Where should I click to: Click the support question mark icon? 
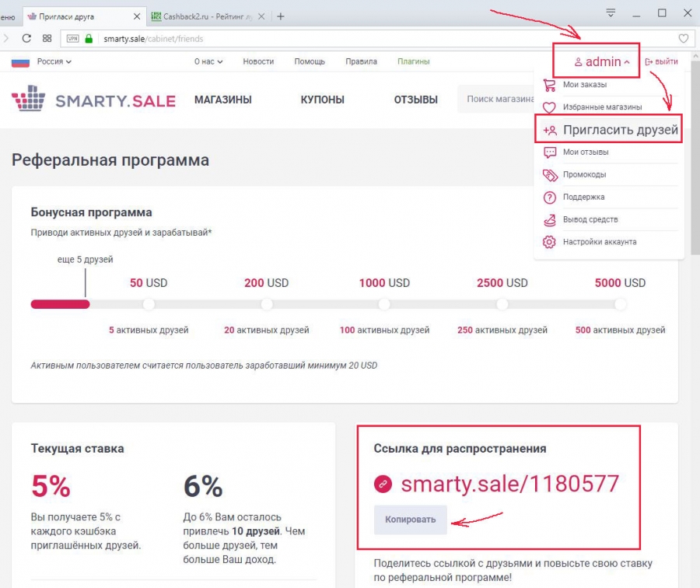pos(550,198)
